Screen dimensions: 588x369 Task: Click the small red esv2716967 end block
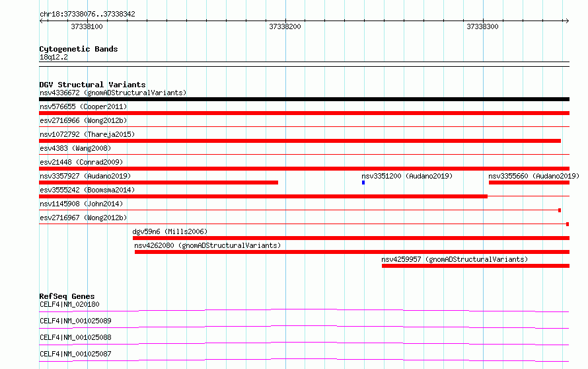[568, 224]
